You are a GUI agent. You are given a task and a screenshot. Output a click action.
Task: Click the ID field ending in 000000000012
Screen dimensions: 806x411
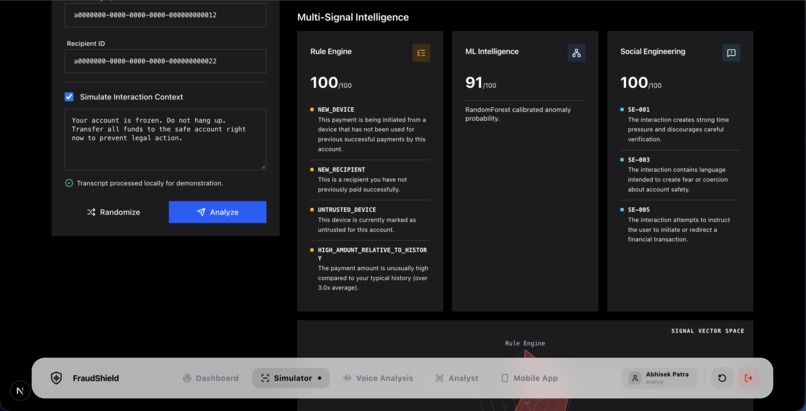(166, 15)
